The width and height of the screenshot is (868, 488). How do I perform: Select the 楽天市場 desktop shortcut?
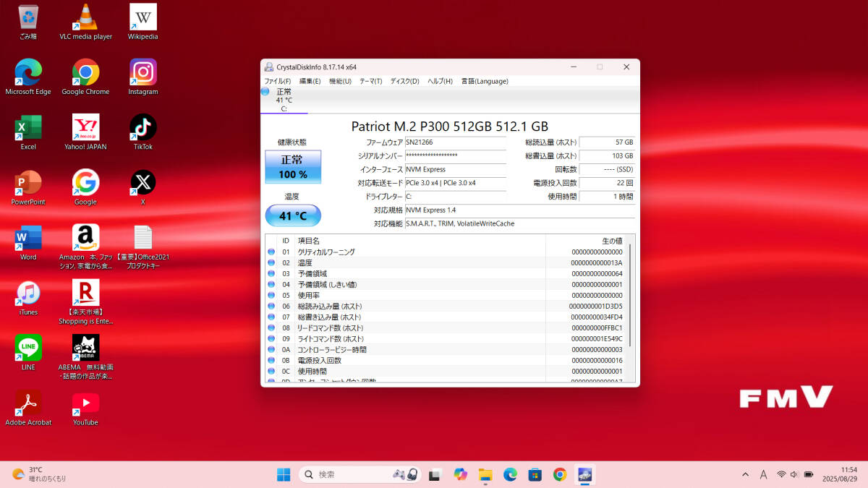85,302
